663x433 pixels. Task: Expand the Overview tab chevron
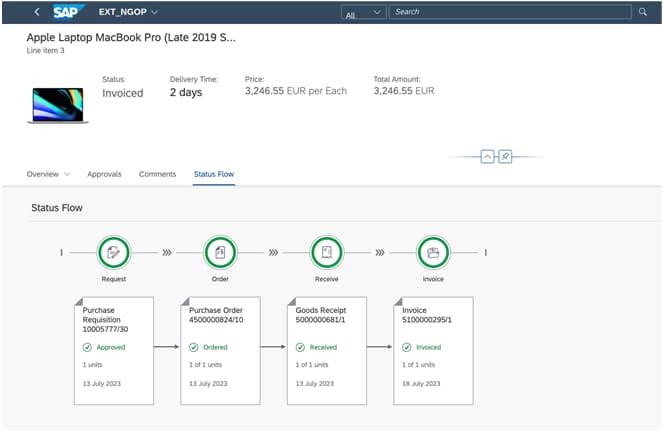tap(67, 174)
